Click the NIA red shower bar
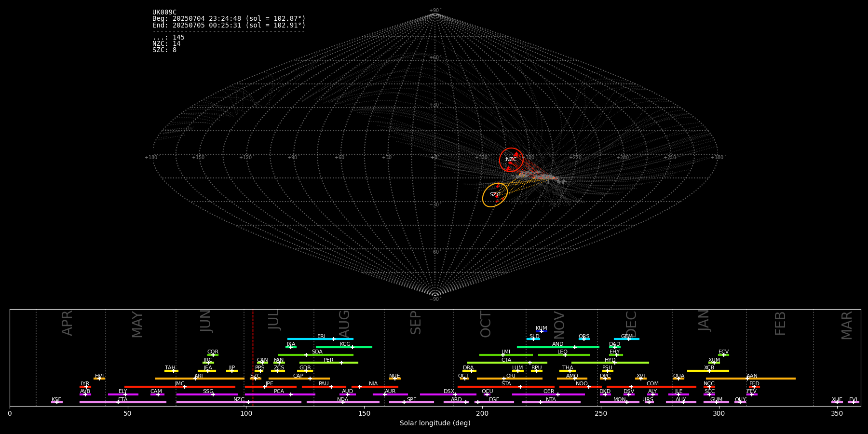Screen dimensions: 868x434 [375, 387]
